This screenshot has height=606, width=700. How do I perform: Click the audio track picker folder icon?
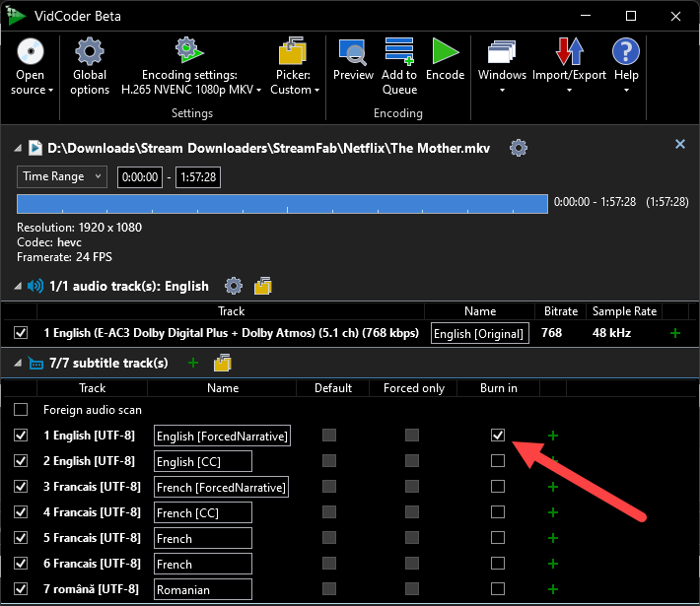262,286
